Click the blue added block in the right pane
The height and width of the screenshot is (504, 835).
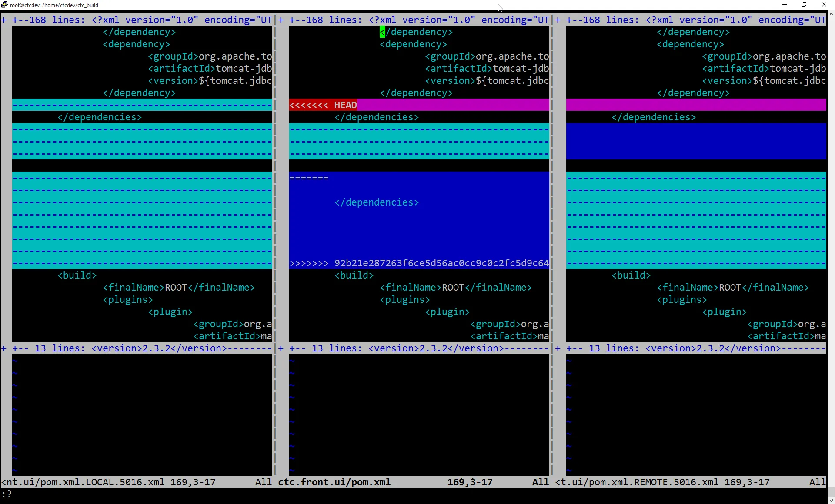696,141
